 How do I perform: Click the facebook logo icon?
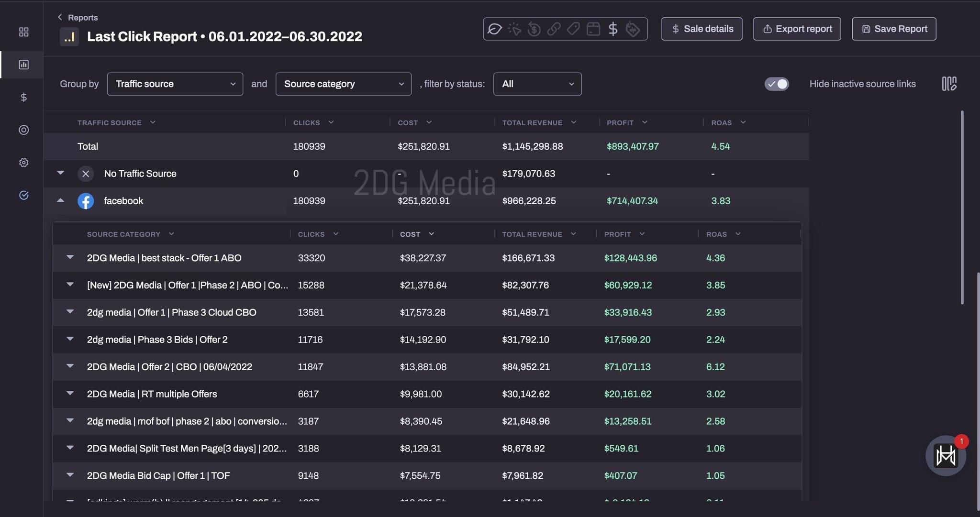point(86,201)
